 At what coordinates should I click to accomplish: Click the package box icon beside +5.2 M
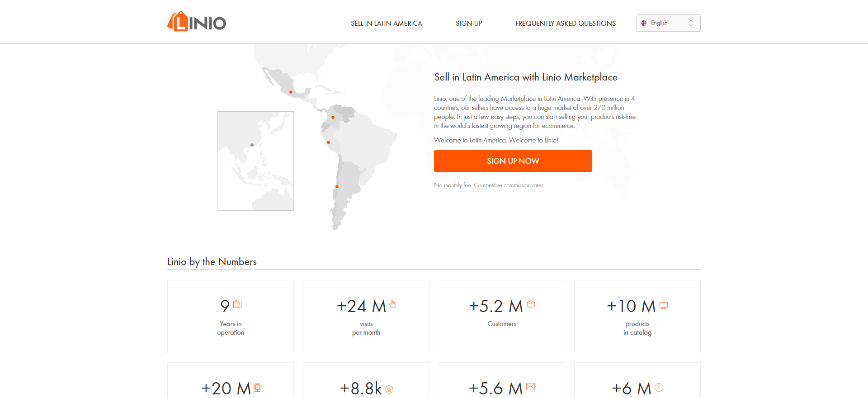click(531, 304)
